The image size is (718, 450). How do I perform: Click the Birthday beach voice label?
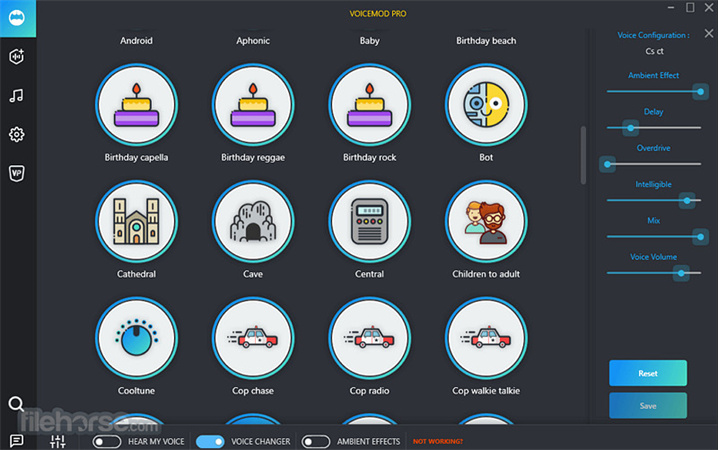point(486,41)
